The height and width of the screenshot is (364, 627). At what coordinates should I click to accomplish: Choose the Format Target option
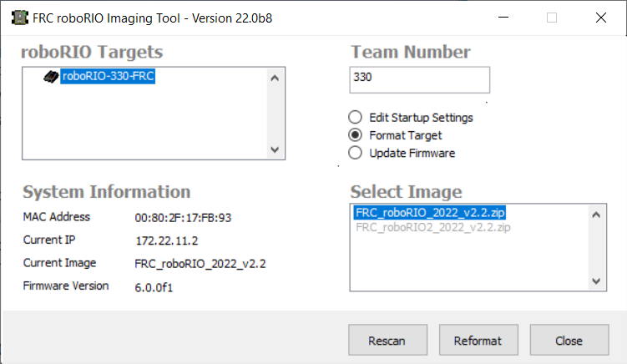[355, 135]
